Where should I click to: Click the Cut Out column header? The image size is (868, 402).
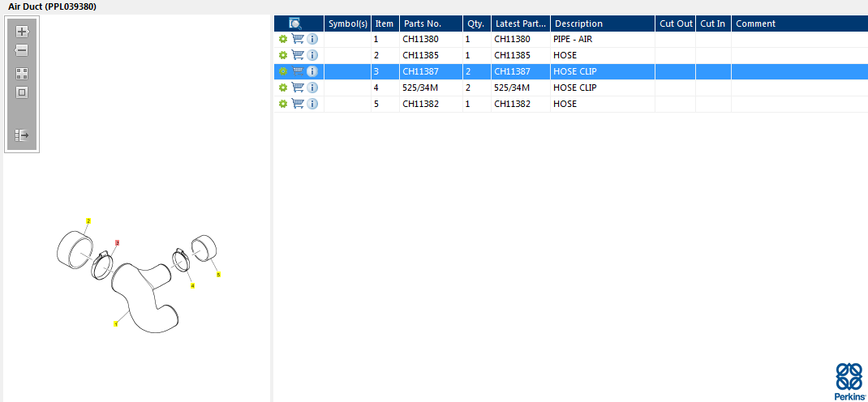(676, 24)
